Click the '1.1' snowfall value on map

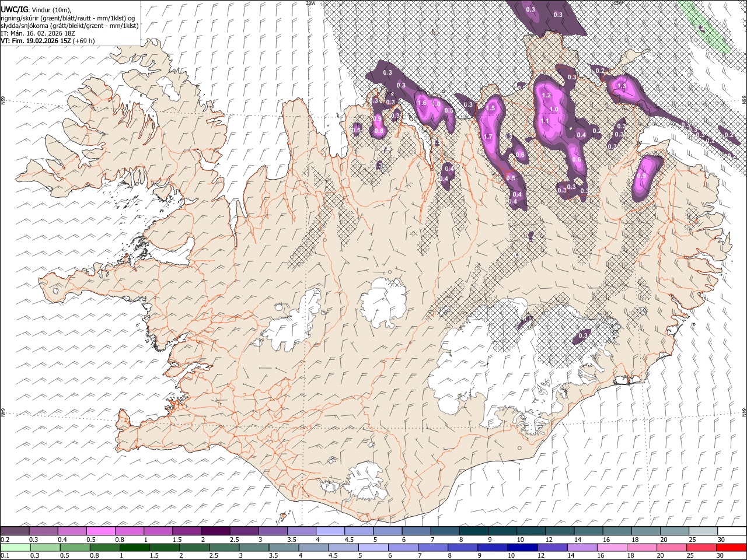545,121
